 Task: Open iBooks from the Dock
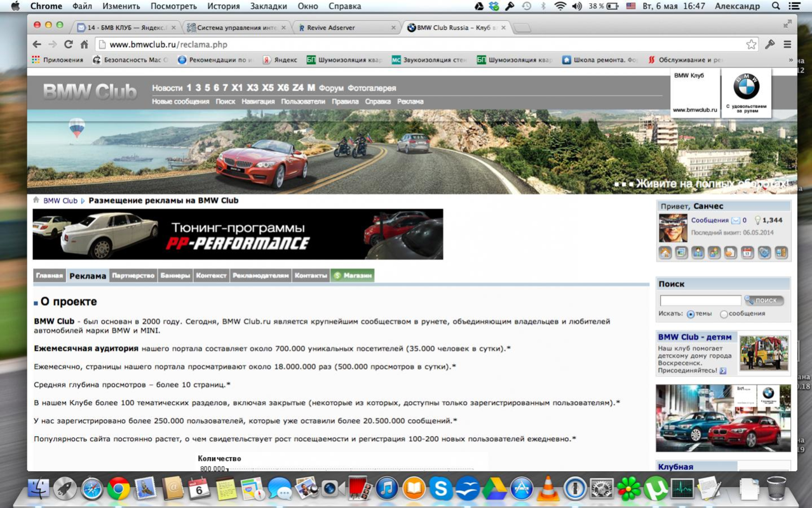coord(414,488)
